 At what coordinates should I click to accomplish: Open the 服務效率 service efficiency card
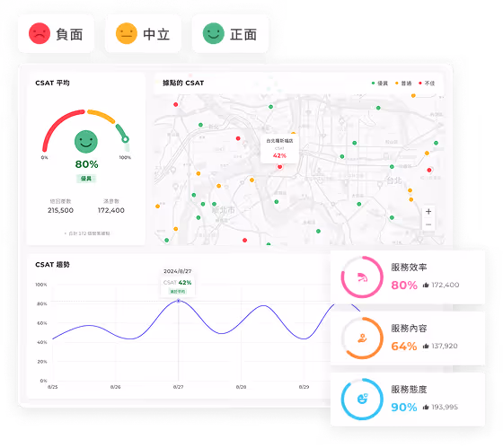pyautogui.click(x=408, y=277)
